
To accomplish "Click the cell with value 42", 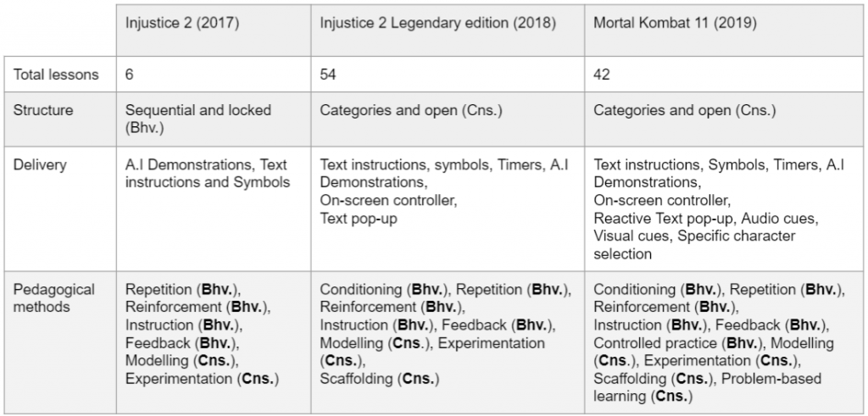I will pyautogui.click(x=602, y=75).
